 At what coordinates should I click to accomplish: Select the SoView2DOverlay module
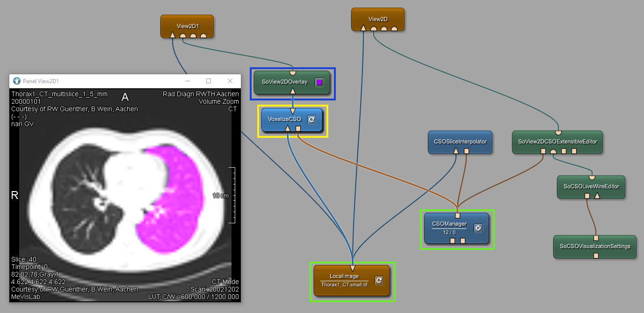coord(284,82)
